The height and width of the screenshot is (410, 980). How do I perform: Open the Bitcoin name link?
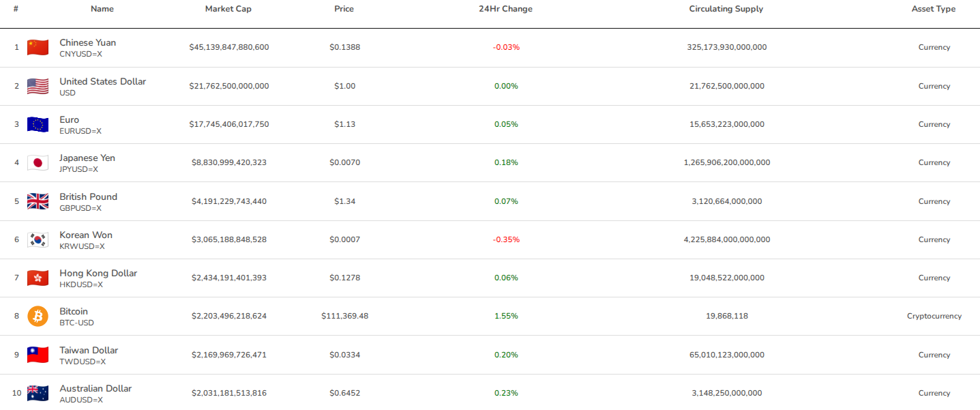point(74,311)
